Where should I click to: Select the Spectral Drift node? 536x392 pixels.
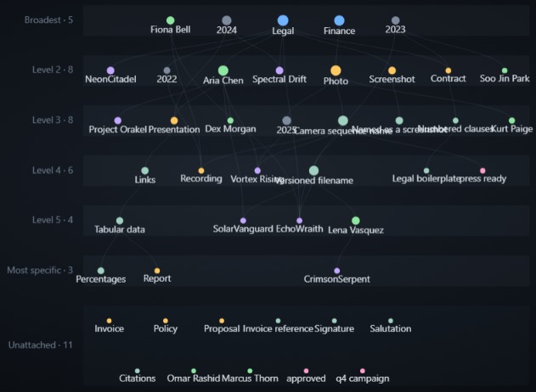coord(279,70)
